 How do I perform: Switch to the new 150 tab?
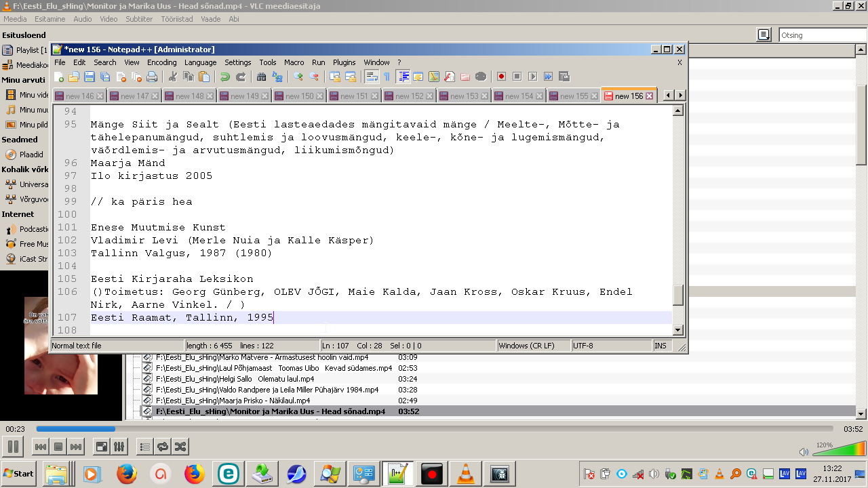coord(298,96)
